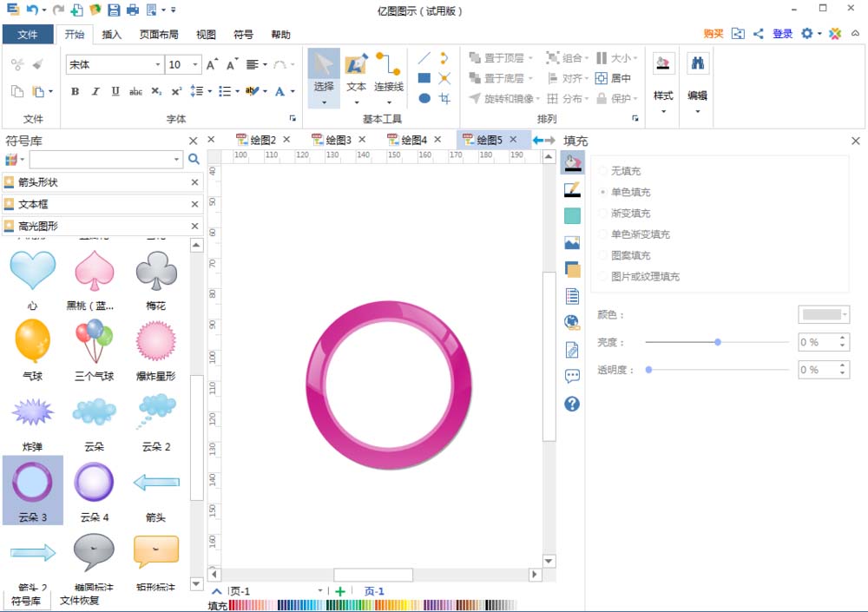Select the Connector line tool

pos(389,77)
